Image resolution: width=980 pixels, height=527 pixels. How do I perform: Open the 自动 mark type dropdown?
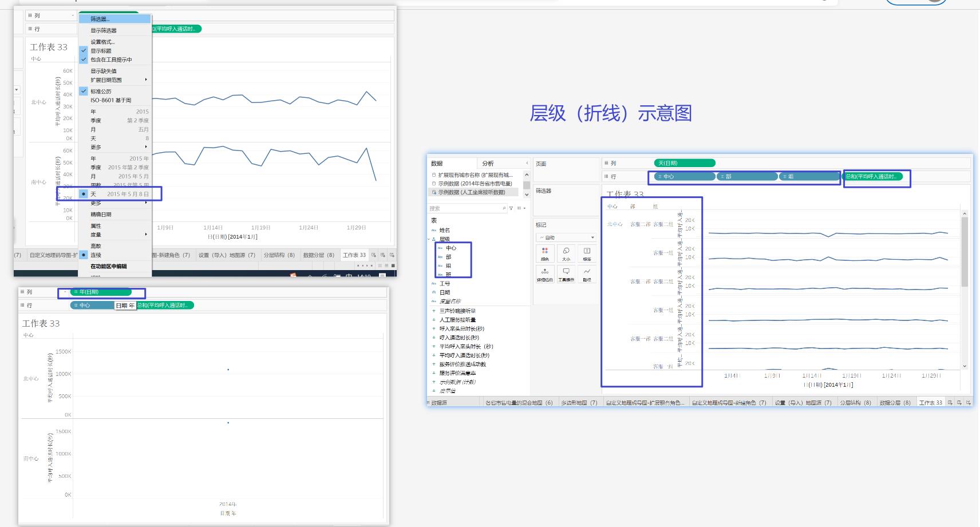point(566,237)
